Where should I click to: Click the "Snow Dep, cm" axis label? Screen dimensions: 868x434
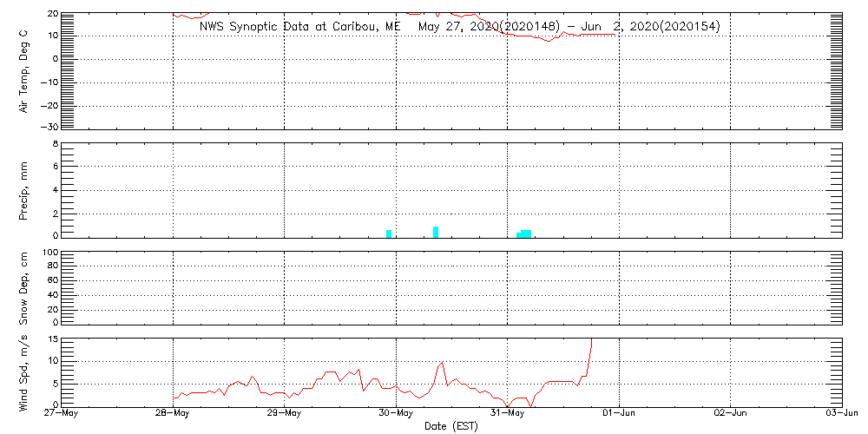[x=25, y=289]
